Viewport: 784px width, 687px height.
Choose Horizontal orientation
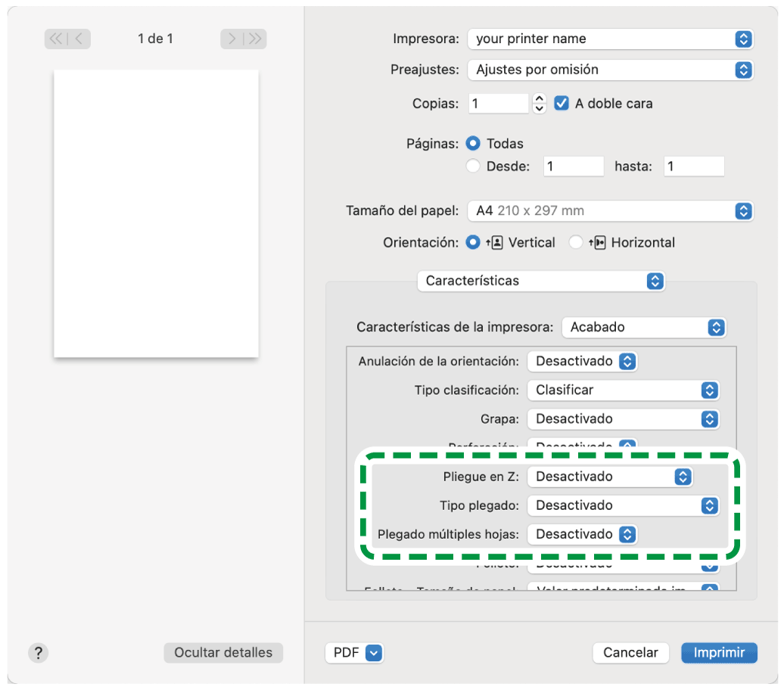[577, 243]
